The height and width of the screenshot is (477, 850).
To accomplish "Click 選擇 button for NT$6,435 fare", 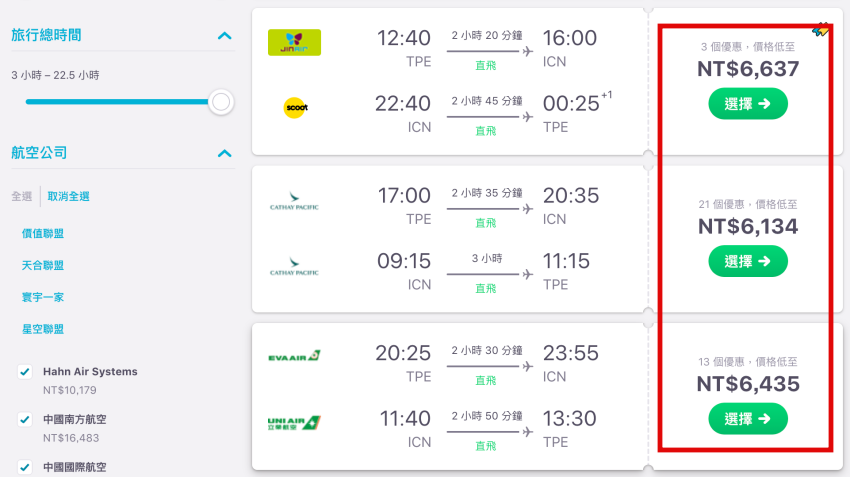I will click(748, 418).
